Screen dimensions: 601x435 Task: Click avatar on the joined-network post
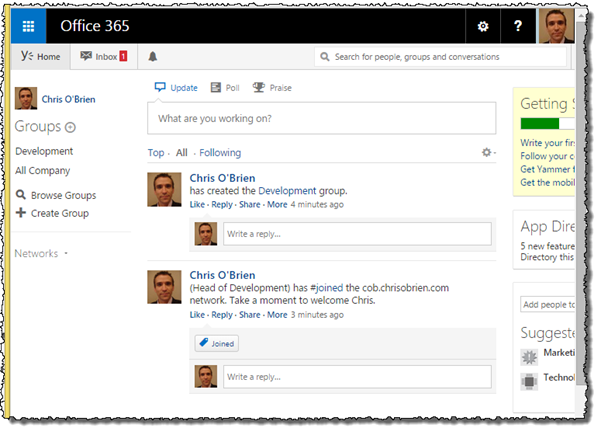[164, 287]
